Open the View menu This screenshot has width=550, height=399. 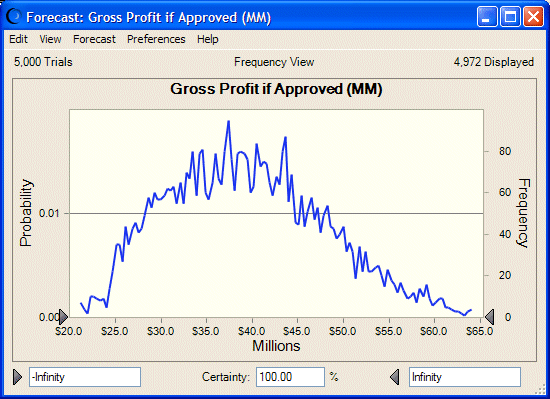pyautogui.click(x=50, y=39)
